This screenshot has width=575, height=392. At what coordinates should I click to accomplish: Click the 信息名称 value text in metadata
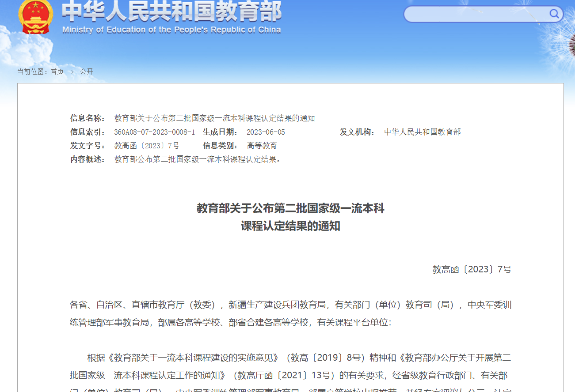[214, 118]
